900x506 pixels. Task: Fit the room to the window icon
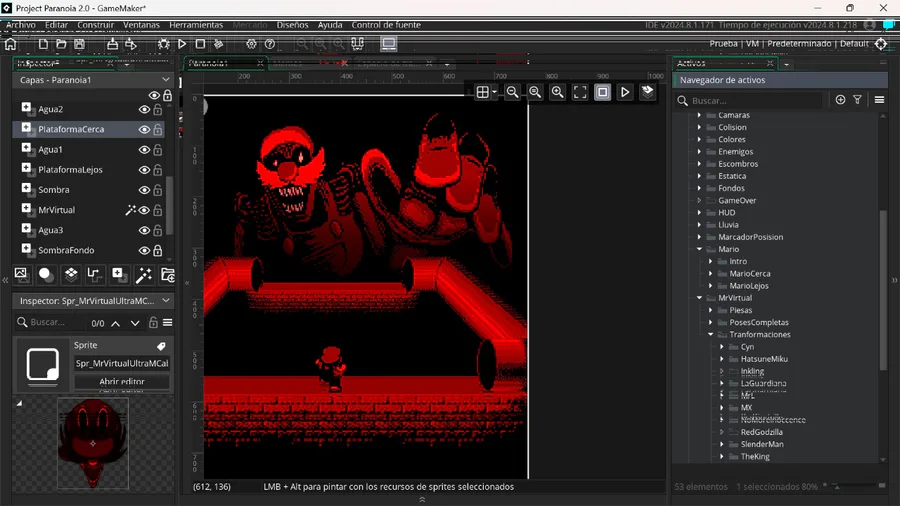[x=580, y=92]
